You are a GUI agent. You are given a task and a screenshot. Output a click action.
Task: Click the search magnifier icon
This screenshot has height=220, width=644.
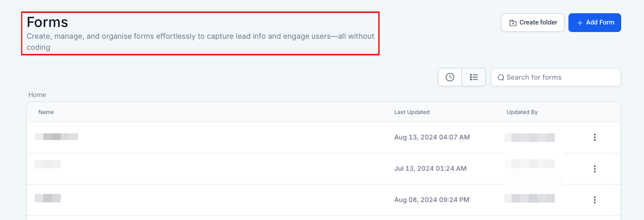tap(501, 78)
